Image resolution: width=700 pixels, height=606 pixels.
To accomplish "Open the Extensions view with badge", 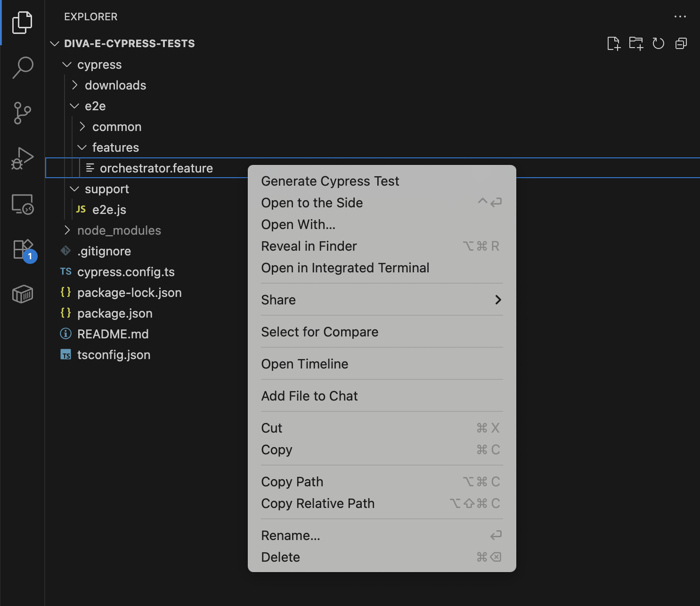I will [x=23, y=249].
